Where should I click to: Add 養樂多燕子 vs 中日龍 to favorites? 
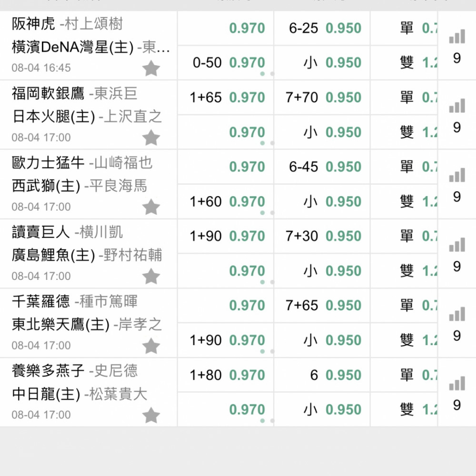[x=151, y=415]
